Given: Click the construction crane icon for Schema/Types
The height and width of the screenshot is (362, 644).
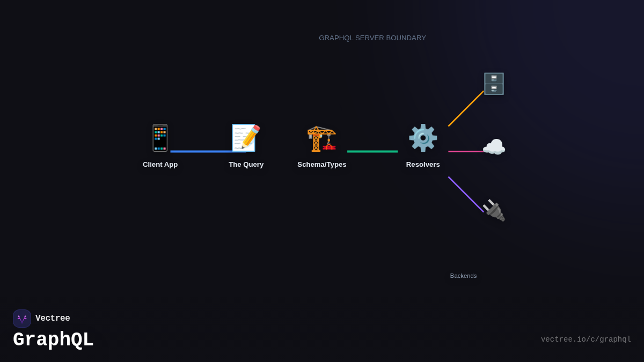Looking at the screenshot, I should pyautogui.click(x=321, y=138).
